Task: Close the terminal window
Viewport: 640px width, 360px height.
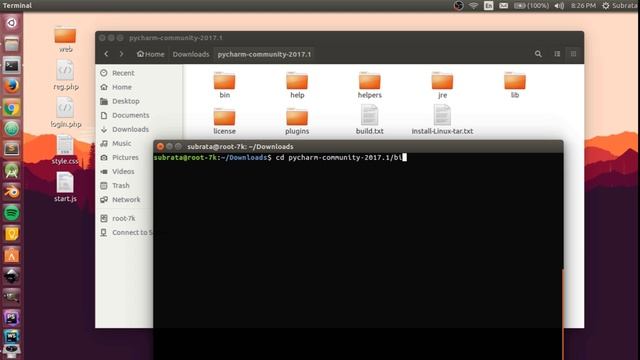Action: pyautogui.click(x=160, y=147)
